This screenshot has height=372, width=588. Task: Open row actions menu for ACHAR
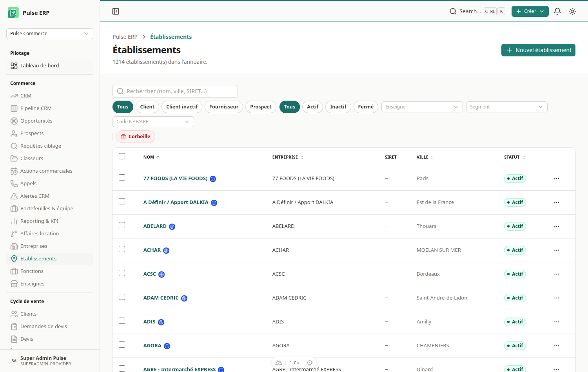[557, 250]
